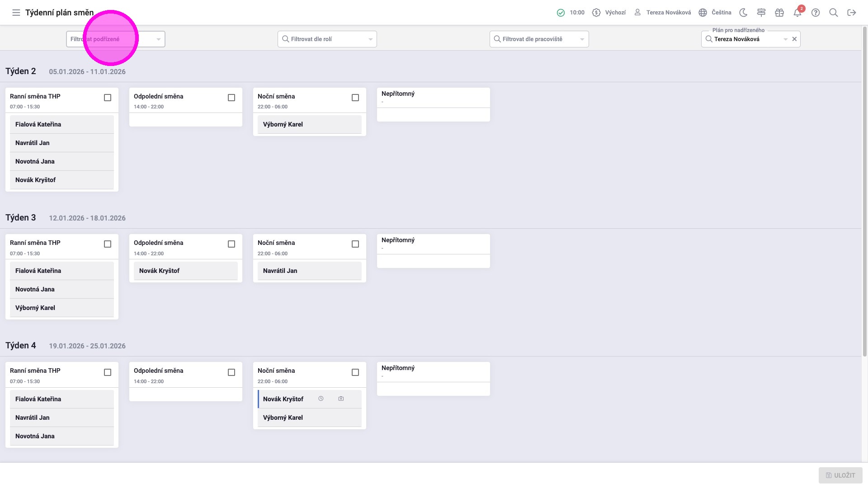Check Ranní směna THP checkbox in Týden 2
Image resolution: width=868 pixels, height=488 pixels.
pos(108,98)
